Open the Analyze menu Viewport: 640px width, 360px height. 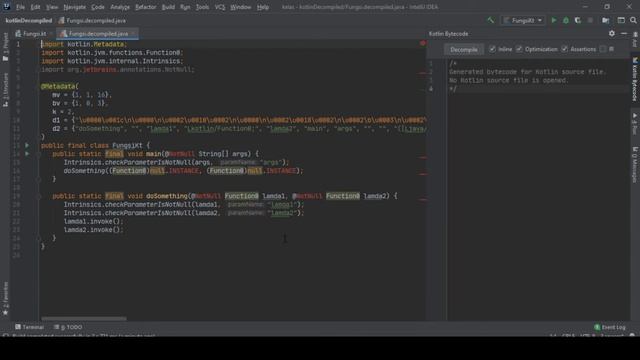pos(120,7)
